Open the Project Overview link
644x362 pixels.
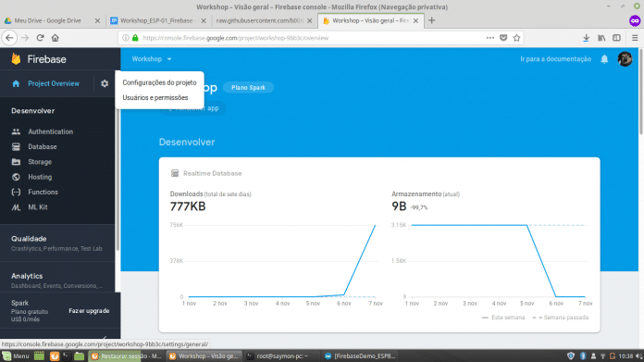click(54, 83)
